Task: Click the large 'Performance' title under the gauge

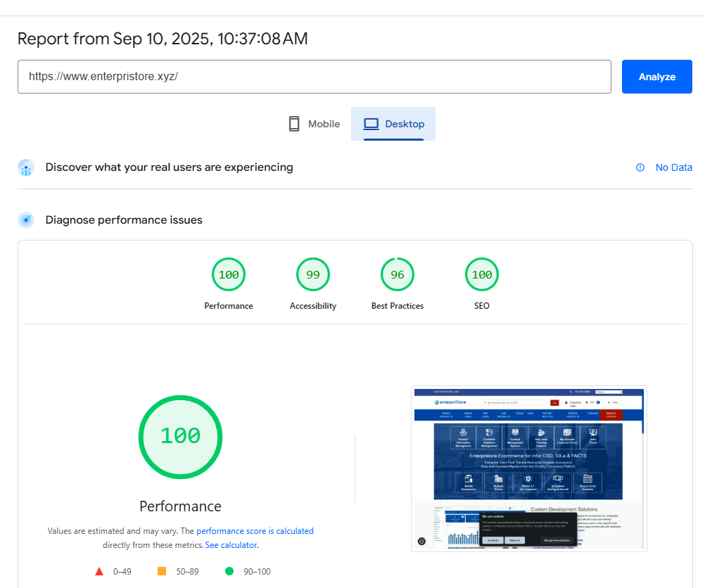Action: (x=180, y=506)
